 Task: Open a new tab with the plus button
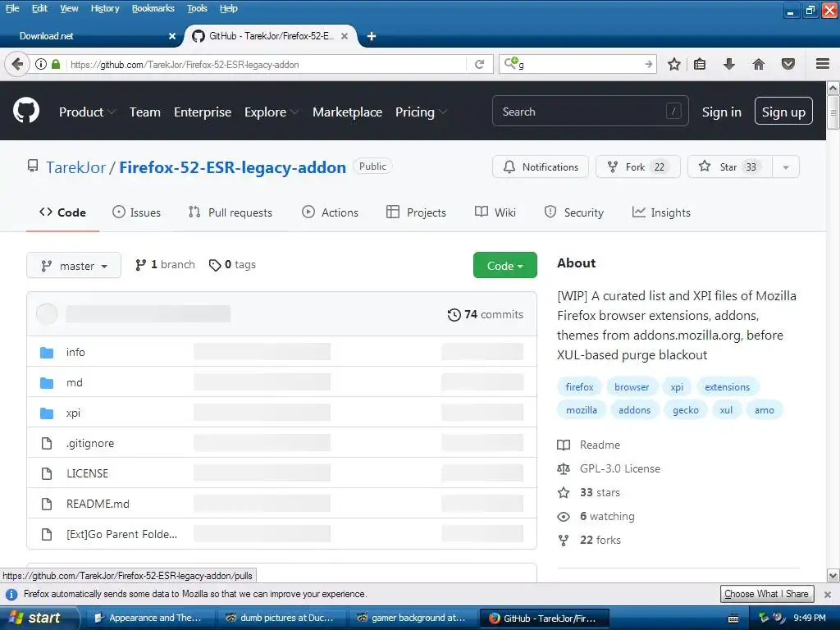[372, 36]
